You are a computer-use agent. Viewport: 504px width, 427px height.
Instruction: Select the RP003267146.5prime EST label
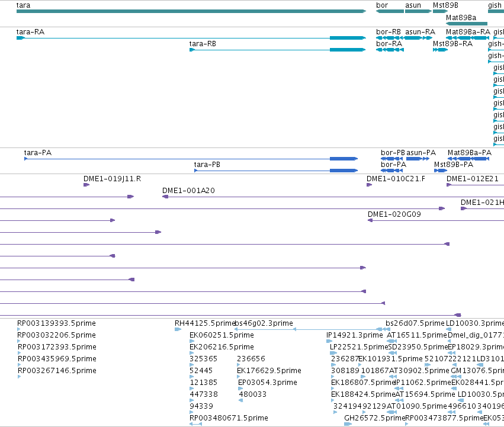click(57, 371)
